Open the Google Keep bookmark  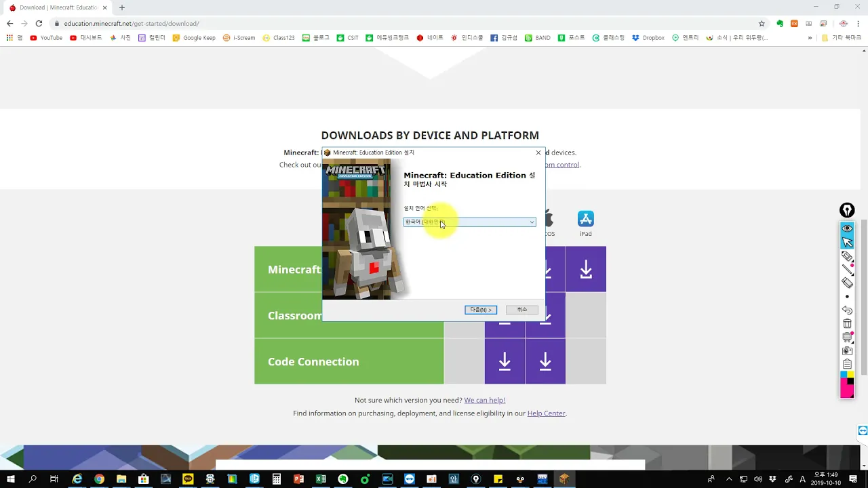point(194,38)
